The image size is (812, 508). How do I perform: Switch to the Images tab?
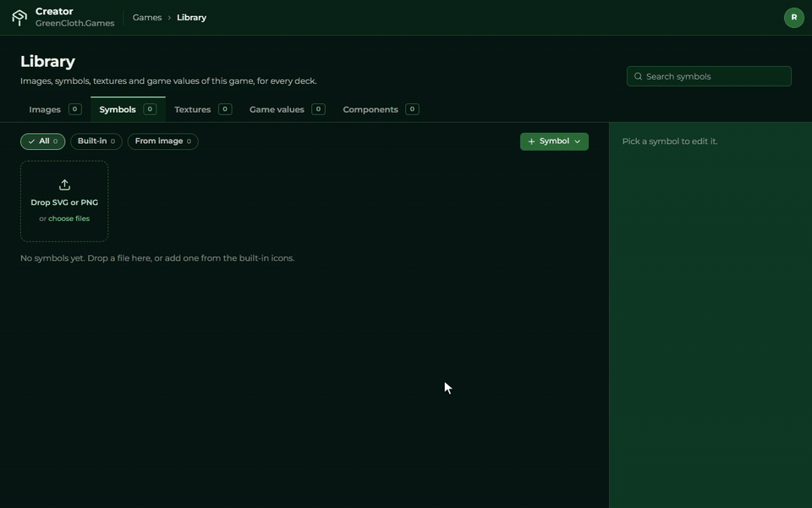55,109
